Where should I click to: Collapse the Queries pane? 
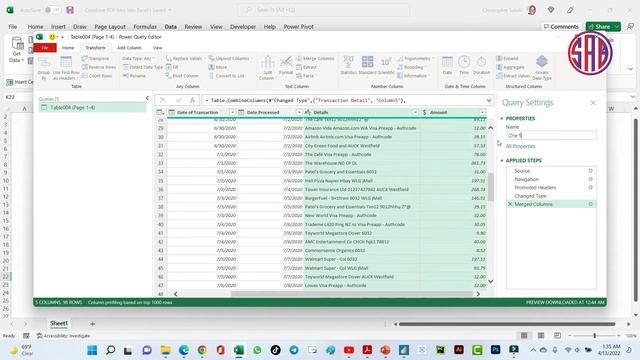click(147, 98)
